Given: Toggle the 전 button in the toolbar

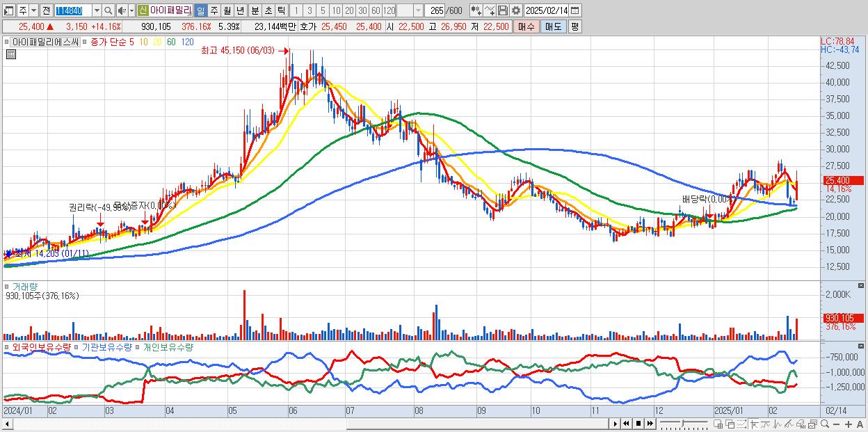Looking at the screenshot, I should point(46,10).
